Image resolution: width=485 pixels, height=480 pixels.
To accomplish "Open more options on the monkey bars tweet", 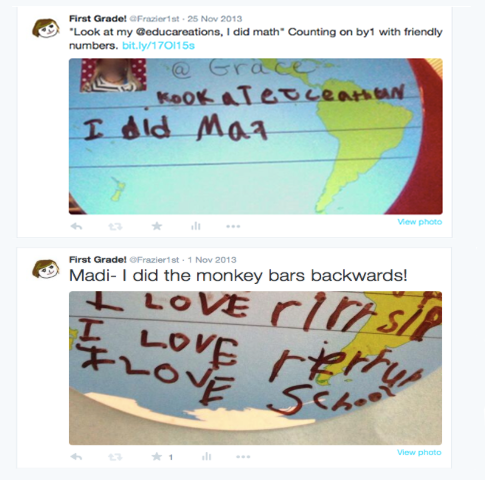I will (x=243, y=457).
